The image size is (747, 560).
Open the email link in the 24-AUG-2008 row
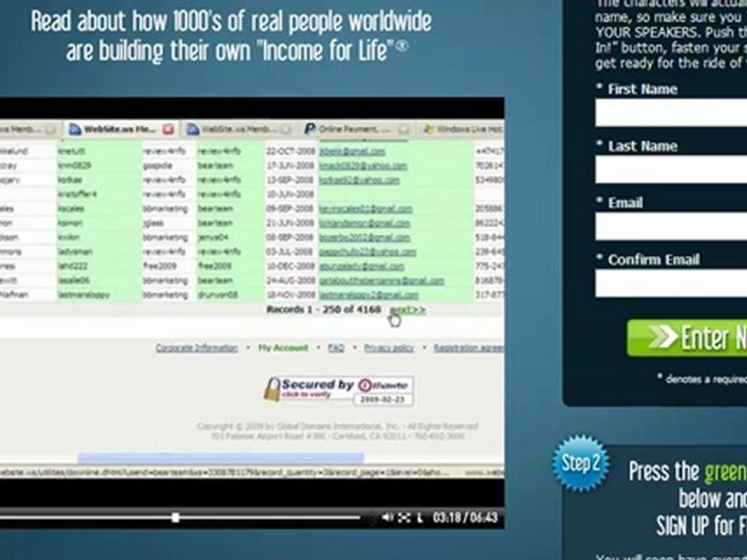[381, 281]
